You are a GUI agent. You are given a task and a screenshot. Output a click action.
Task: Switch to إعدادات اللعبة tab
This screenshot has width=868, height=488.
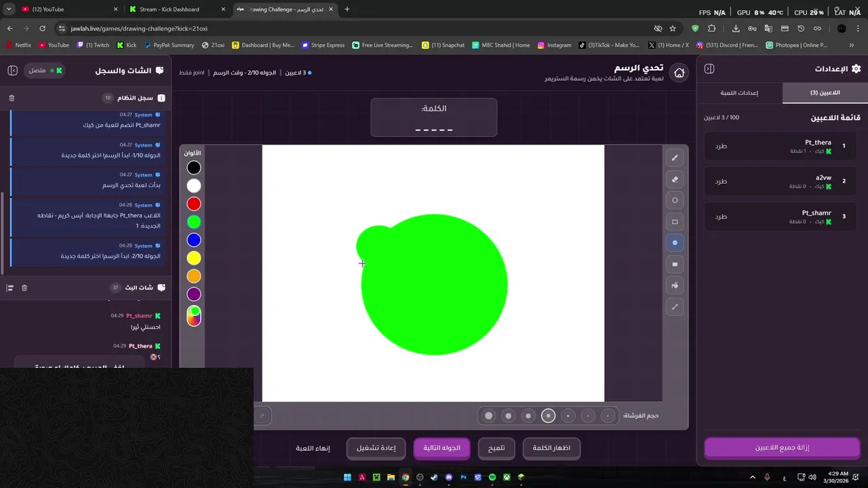pyautogui.click(x=739, y=93)
